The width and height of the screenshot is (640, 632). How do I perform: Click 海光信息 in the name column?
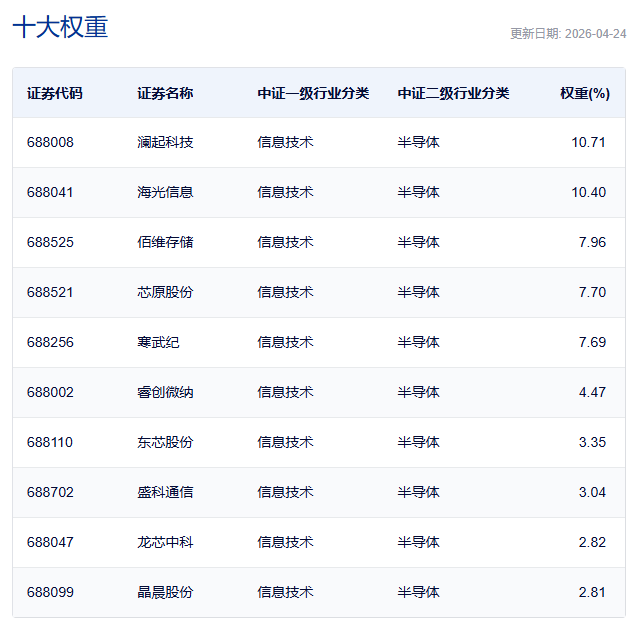point(165,192)
